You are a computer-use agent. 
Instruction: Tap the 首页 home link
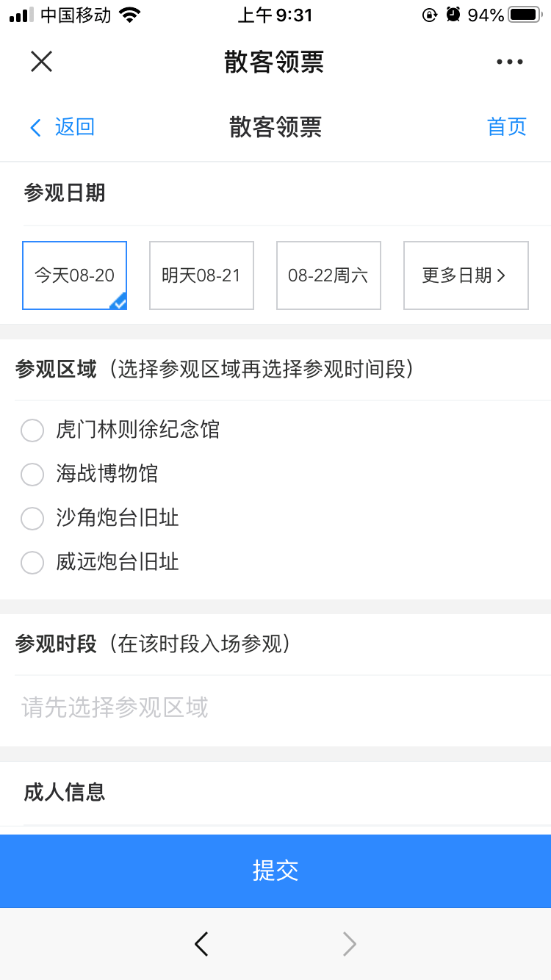pyautogui.click(x=507, y=127)
